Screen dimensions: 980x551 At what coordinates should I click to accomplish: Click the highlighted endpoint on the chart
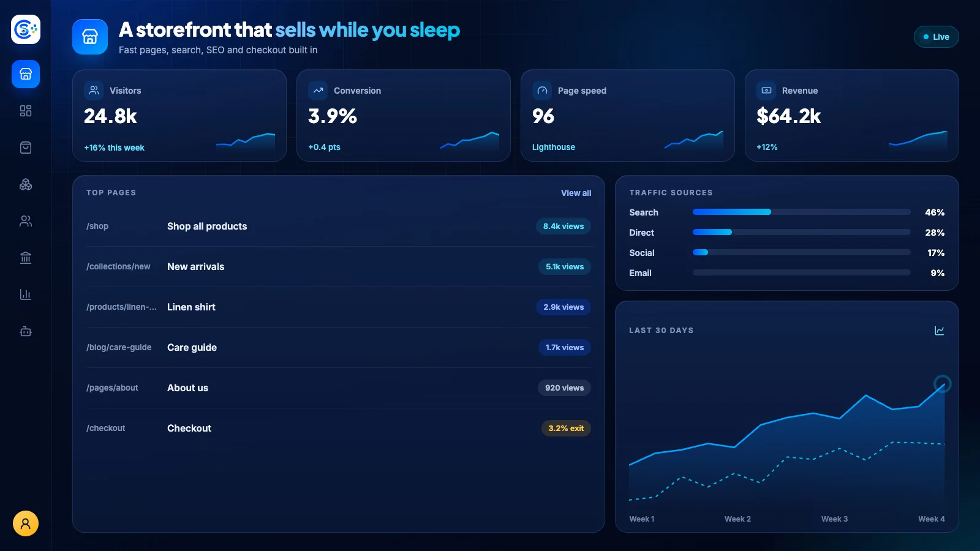[942, 384]
